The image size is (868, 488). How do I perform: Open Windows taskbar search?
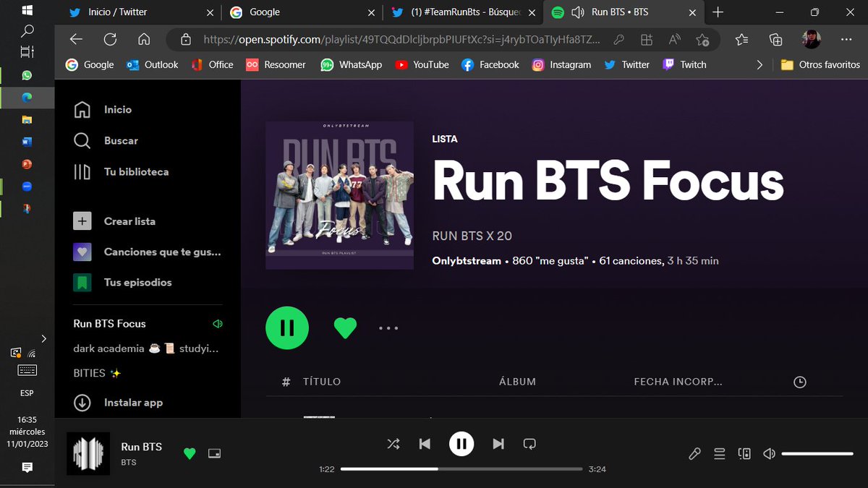[27, 31]
